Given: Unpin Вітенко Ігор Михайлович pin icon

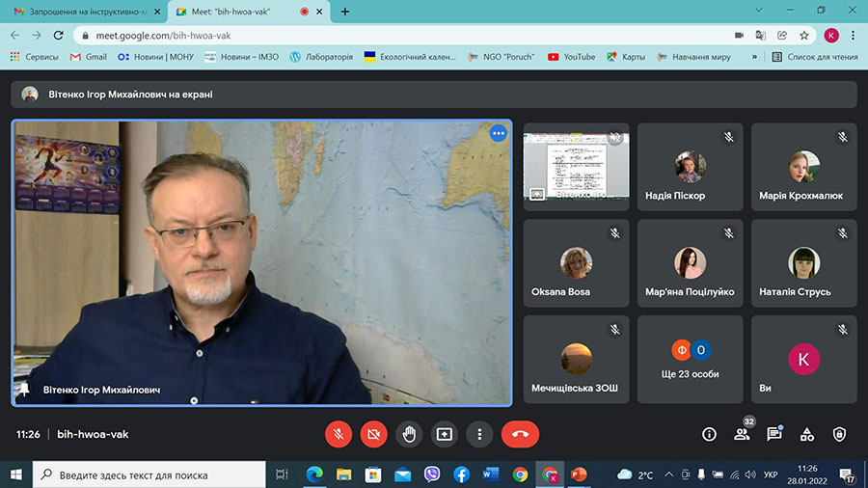Looking at the screenshot, I should [24, 389].
